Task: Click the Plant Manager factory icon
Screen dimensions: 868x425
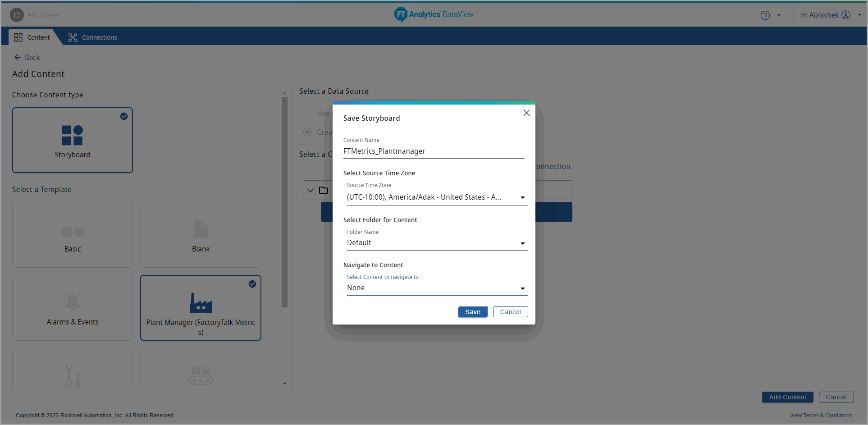Action: (x=201, y=302)
